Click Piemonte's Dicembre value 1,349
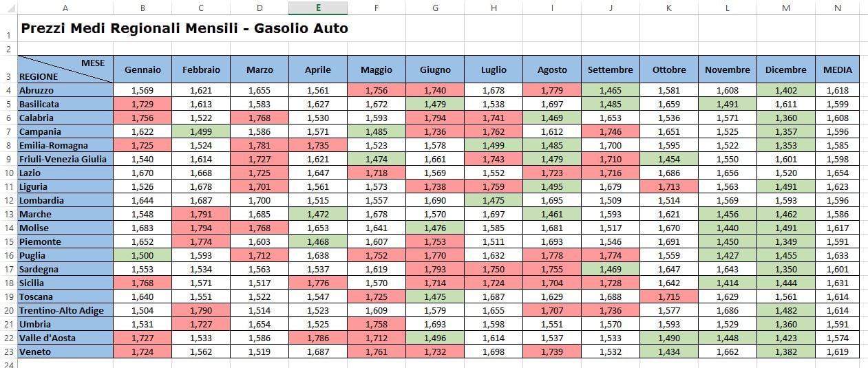The image size is (868, 368). (786, 241)
